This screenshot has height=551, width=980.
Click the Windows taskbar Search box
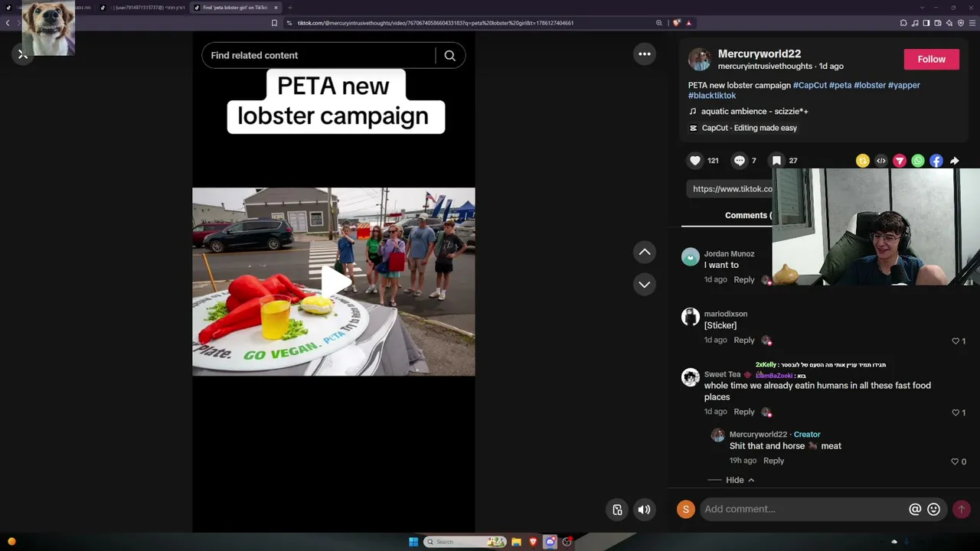coord(465,542)
